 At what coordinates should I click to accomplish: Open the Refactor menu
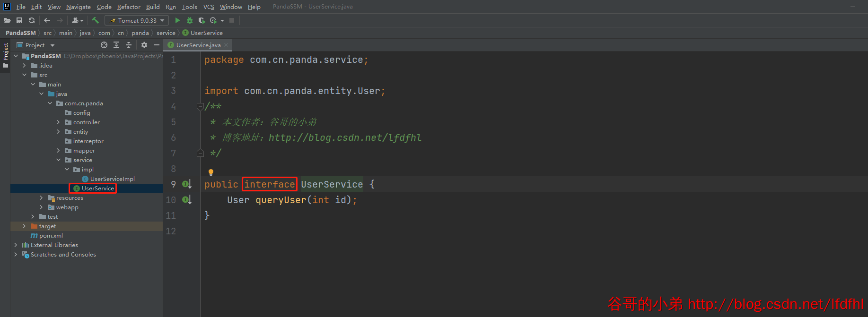(129, 7)
